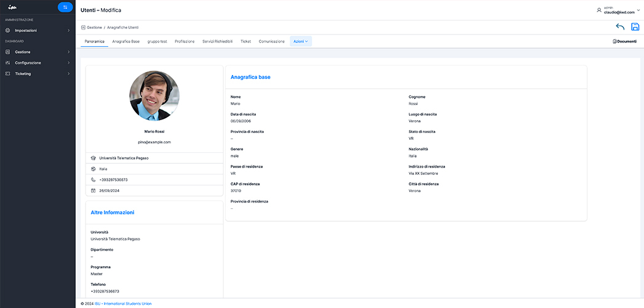
Task: Expand the Impostazioni chevron
Action: [x=68, y=30]
